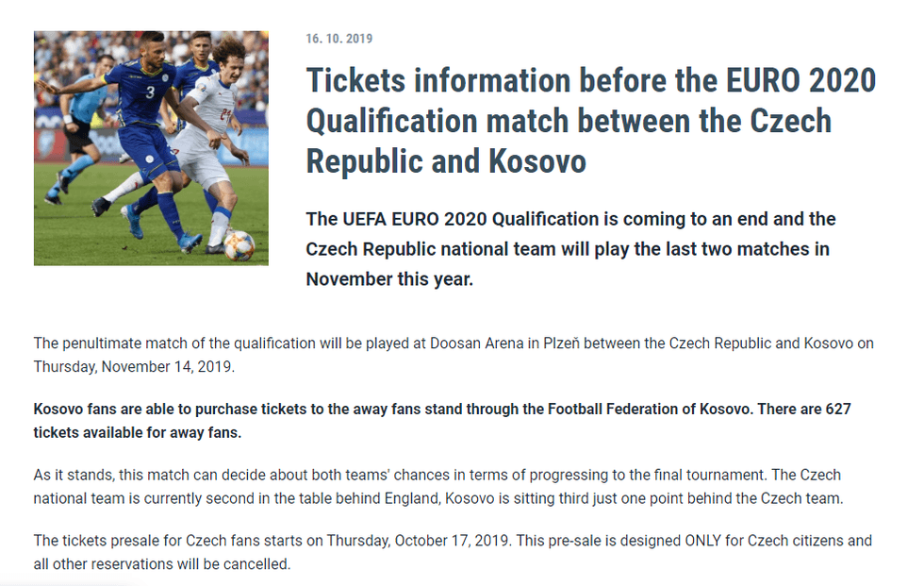
Task: Click the article photo of football players
Action: click(151, 147)
